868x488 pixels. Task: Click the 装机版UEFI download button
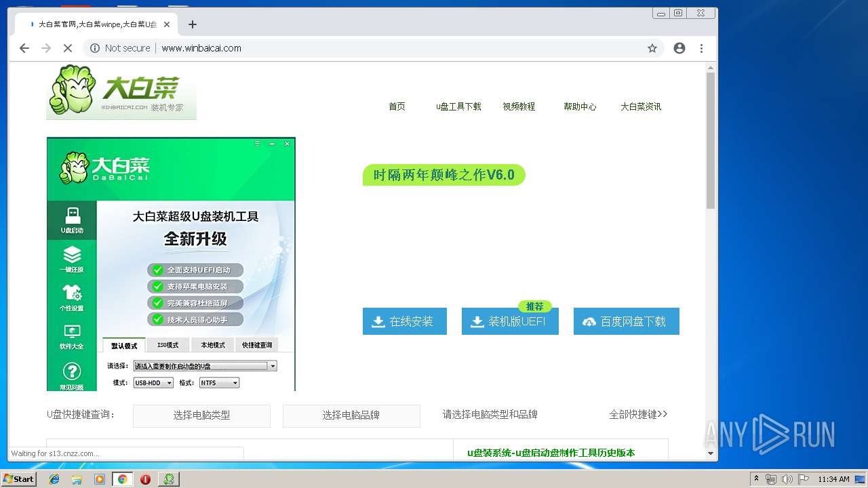tap(510, 321)
